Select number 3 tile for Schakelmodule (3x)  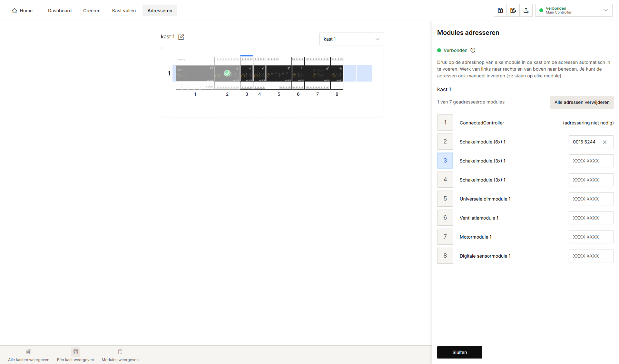tap(445, 161)
